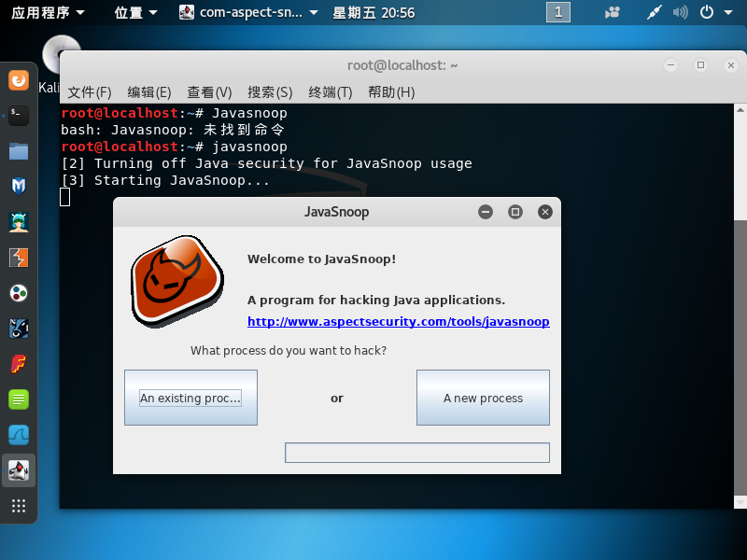Image resolution: width=747 pixels, height=560 pixels.
Task: Close the root@localhost terminal window
Action: pyautogui.click(x=731, y=64)
